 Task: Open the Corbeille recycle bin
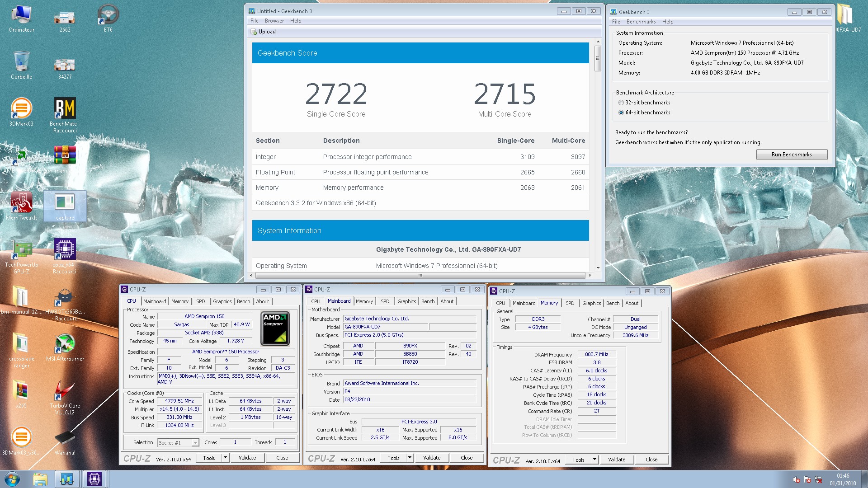click(21, 66)
